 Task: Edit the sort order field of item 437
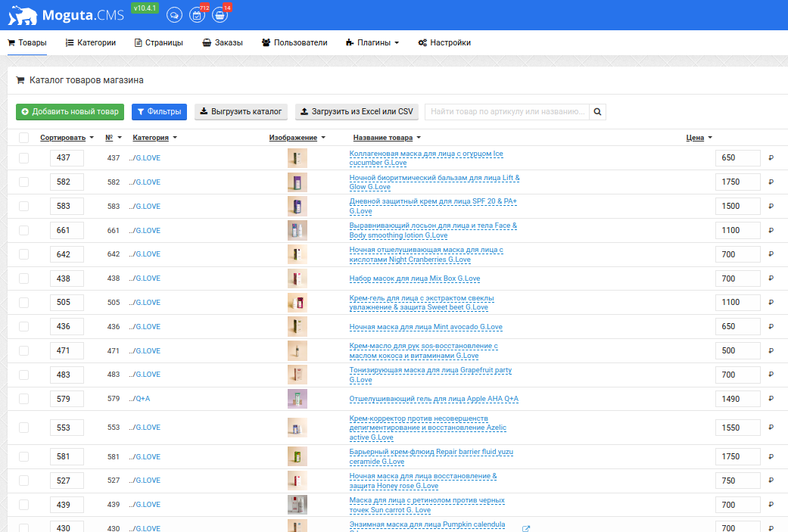pyautogui.click(x=67, y=157)
